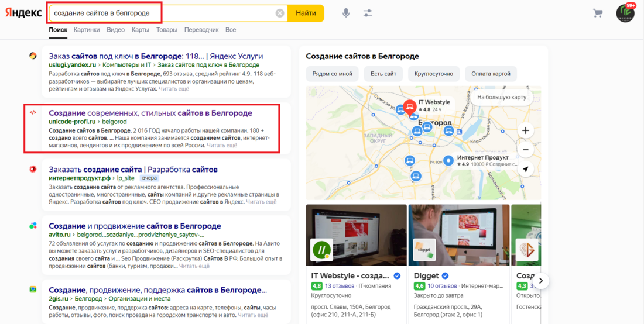Expand Читать ещё in Яндекс Услуги snippet
Screen dimensions: 644x324
pos(174,88)
